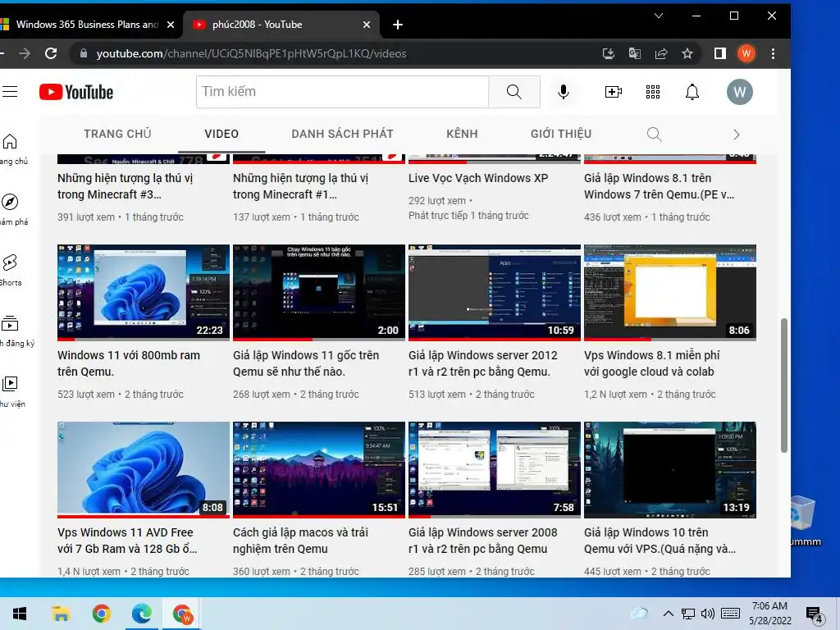Open the notifications bell
This screenshot has width=840, height=630.
coord(692,92)
